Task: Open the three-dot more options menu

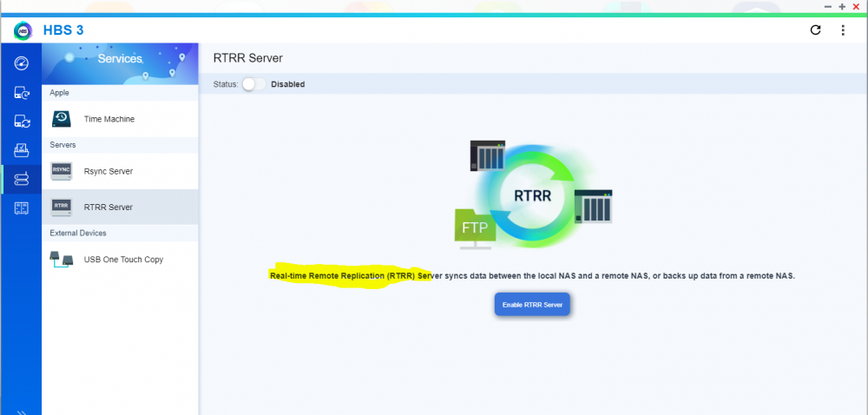Action: [843, 30]
